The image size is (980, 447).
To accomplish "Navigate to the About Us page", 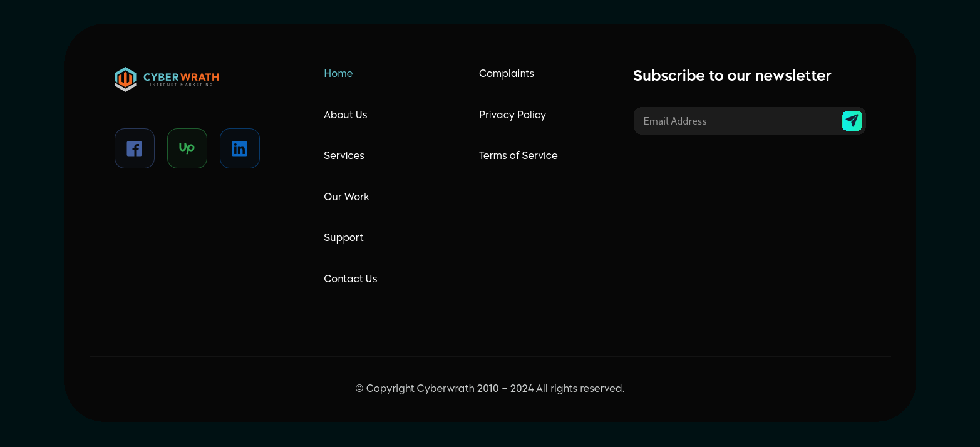I will [x=345, y=115].
